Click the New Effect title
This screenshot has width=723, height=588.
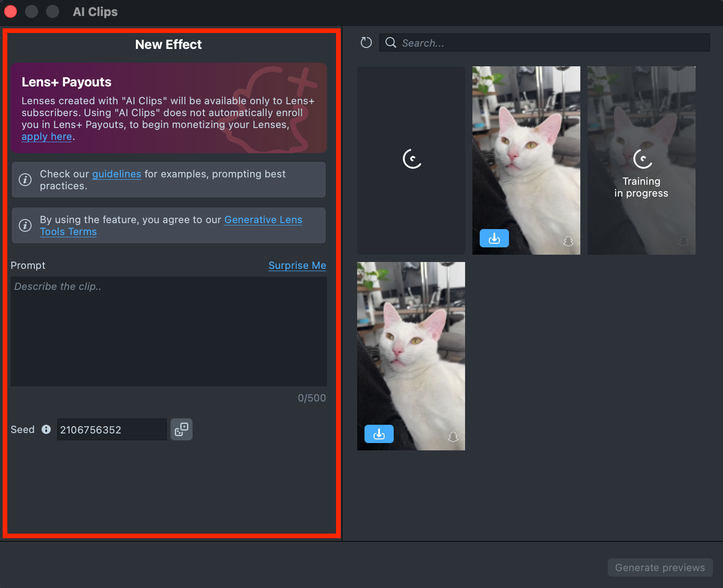[x=169, y=44]
